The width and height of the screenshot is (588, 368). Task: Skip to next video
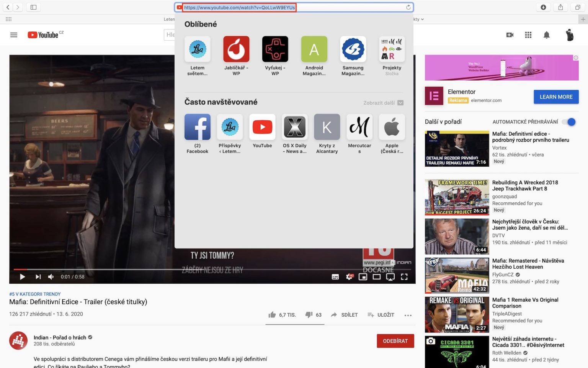click(38, 277)
